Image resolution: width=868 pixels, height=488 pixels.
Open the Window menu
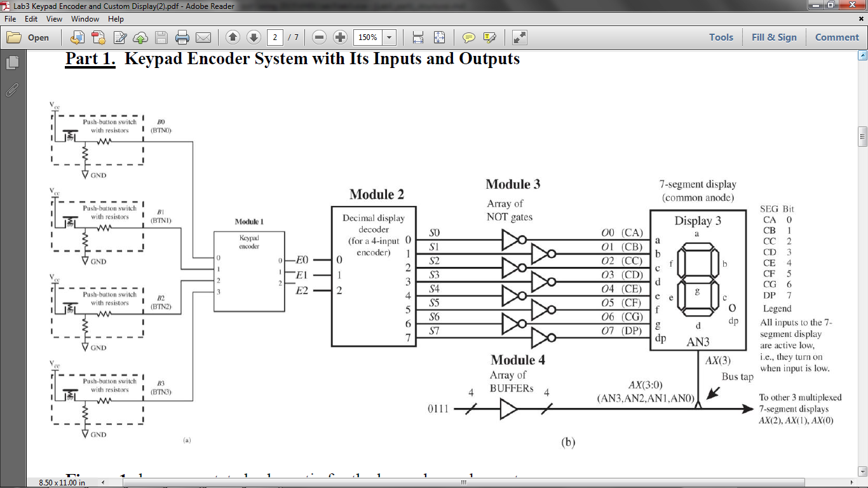click(85, 19)
